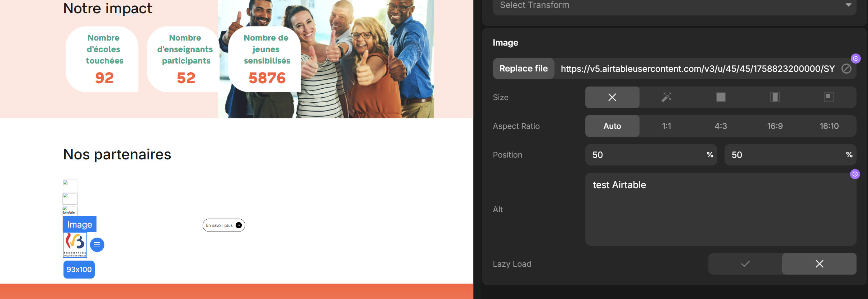This screenshot has height=299, width=868.
Task: Choose the 1:1 aspect ratio
Action: pos(666,126)
